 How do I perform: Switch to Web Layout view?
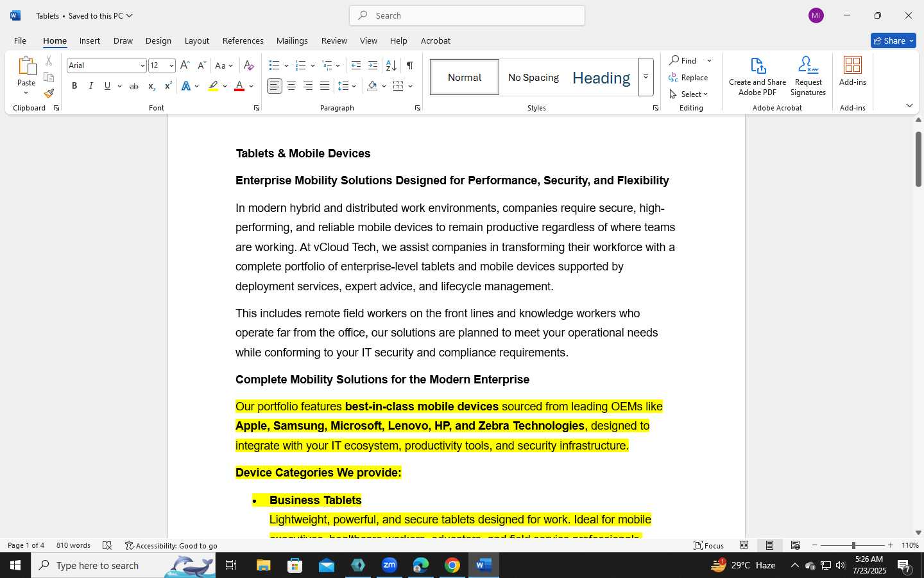(x=796, y=545)
